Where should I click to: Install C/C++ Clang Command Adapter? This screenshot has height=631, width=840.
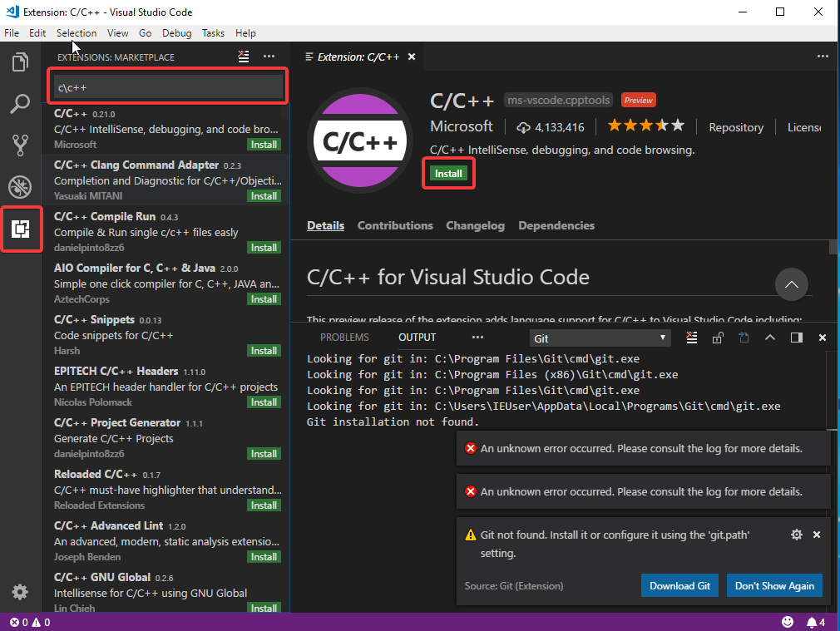tap(264, 196)
